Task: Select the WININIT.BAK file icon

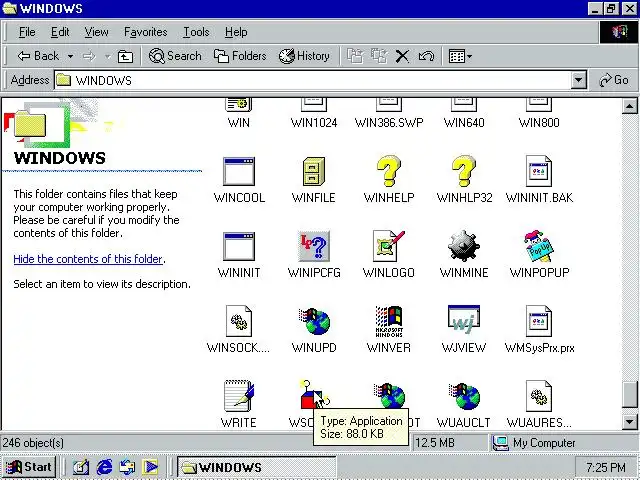Action: [x=539, y=171]
